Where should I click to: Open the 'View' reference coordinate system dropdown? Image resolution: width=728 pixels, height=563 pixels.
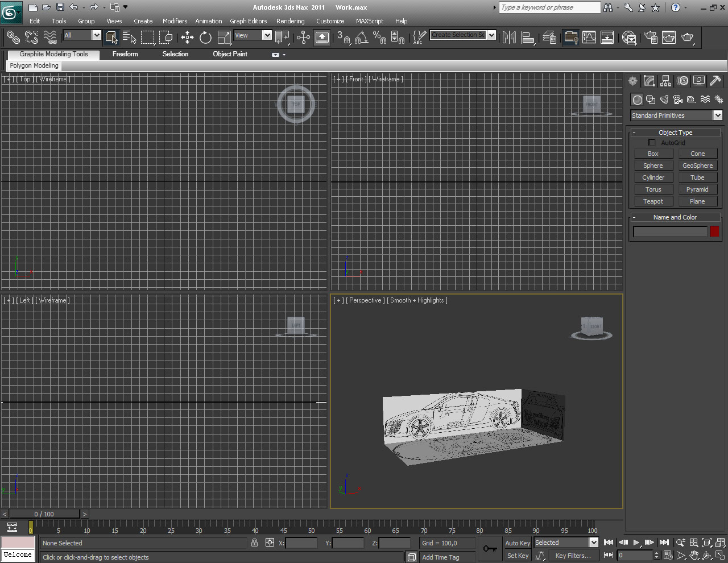[267, 35]
